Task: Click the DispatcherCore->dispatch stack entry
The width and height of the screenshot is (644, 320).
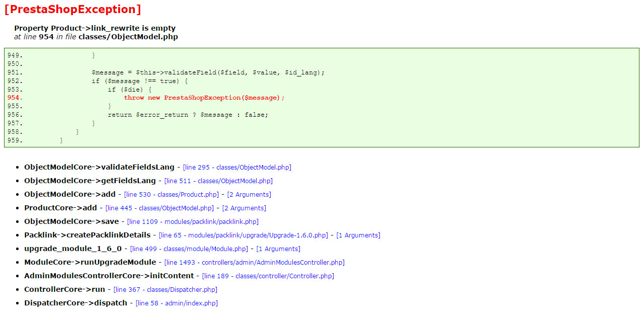Action: [75, 303]
